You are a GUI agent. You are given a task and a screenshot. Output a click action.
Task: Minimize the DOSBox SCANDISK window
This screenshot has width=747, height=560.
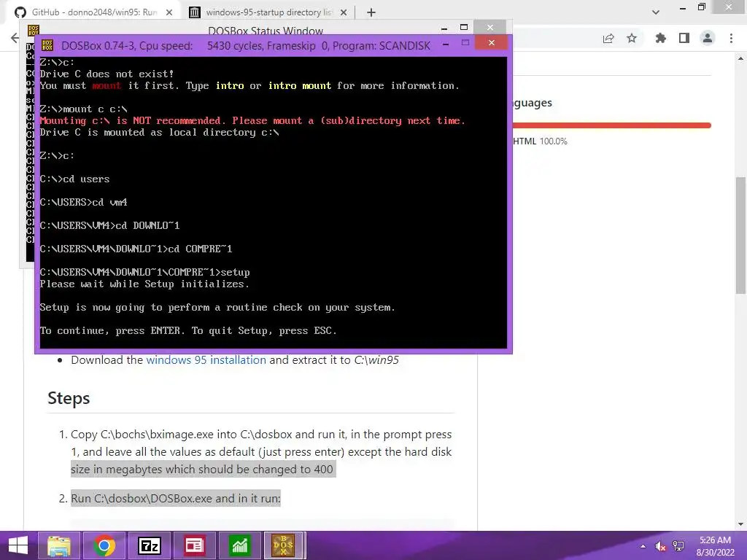coord(446,44)
